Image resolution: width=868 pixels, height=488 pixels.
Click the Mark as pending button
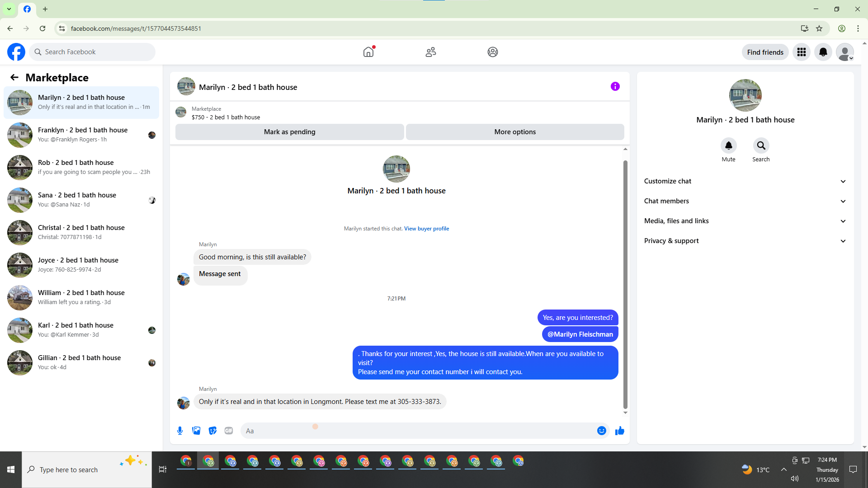(x=289, y=132)
